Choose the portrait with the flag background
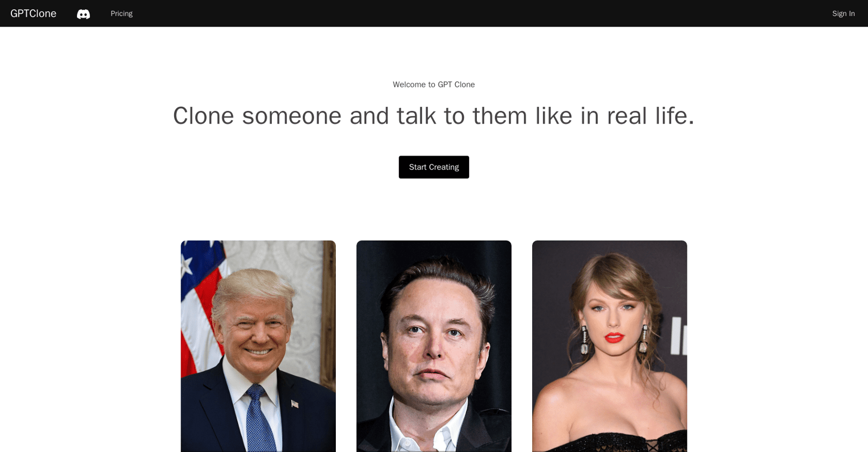Viewport: 868px width, 452px height. point(258,346)
